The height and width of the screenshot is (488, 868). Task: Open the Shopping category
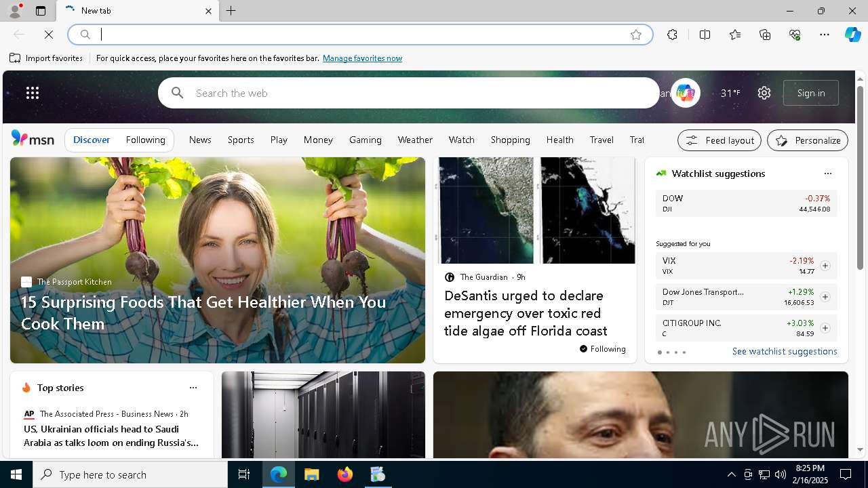click(x=511, y=140)
